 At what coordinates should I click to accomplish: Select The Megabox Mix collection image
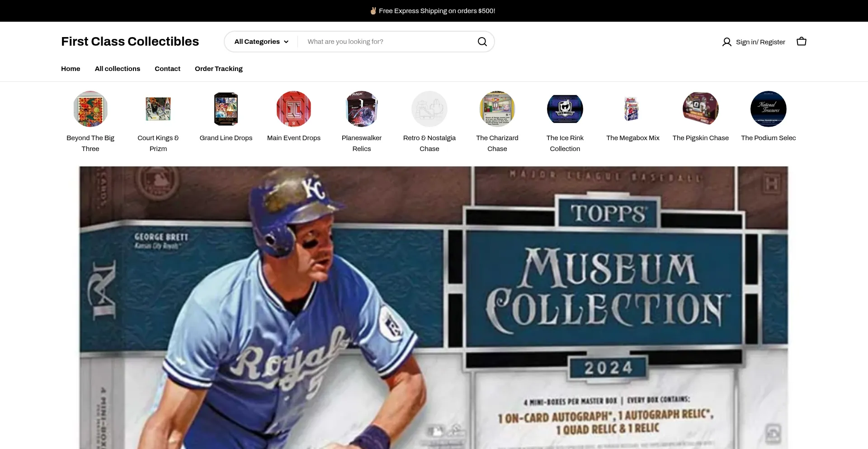[633, 109]
